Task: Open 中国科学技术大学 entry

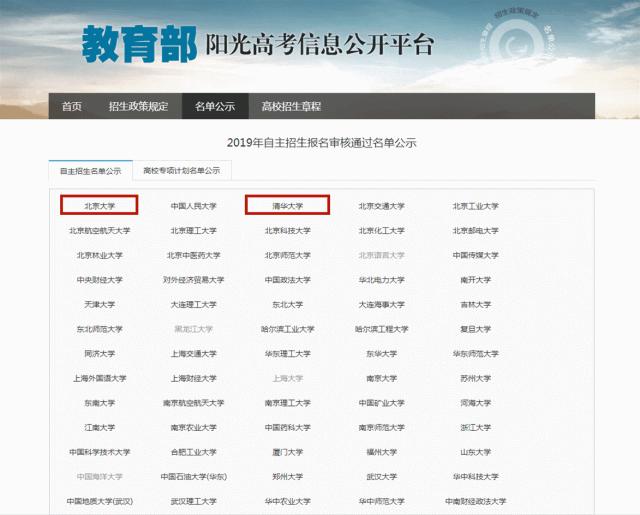Action: [100, 452]
